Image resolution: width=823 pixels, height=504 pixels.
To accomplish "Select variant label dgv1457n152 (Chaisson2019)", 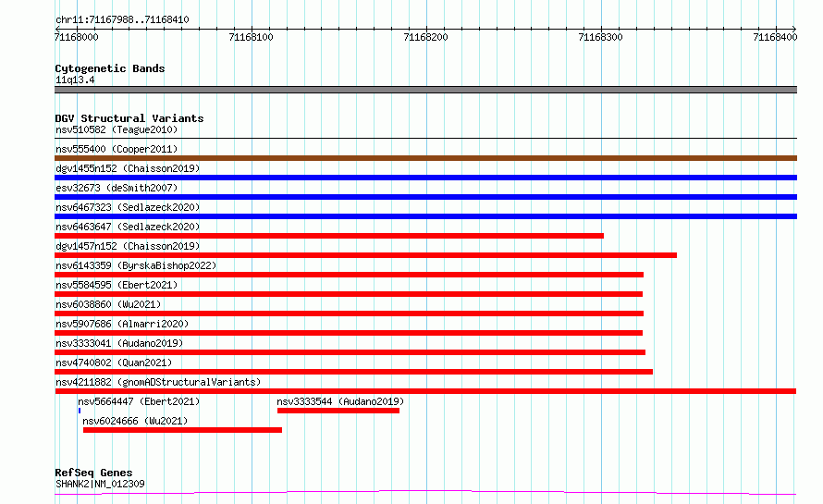I will click(x=128, y=246).
